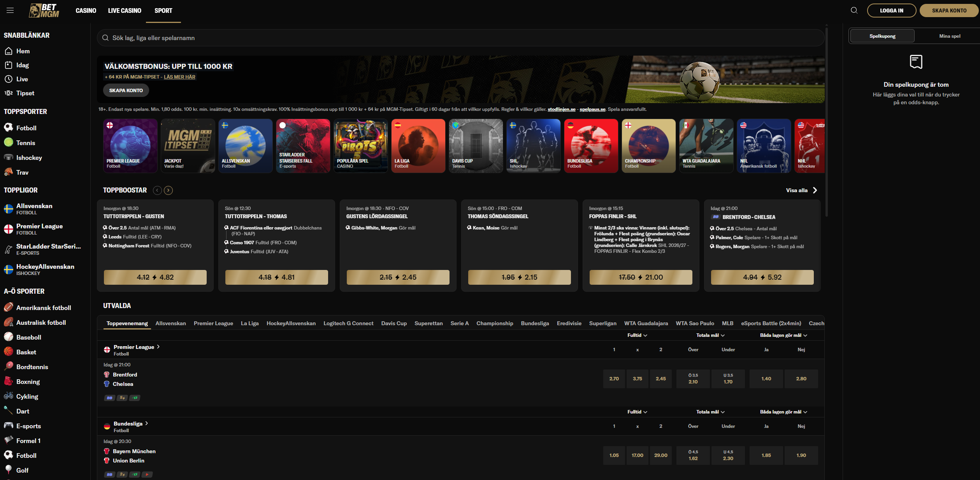The width and height of the screenshot is (980, 480).
Task: Open Allsvenskan in Toppligor
Action: coord(34,209)
